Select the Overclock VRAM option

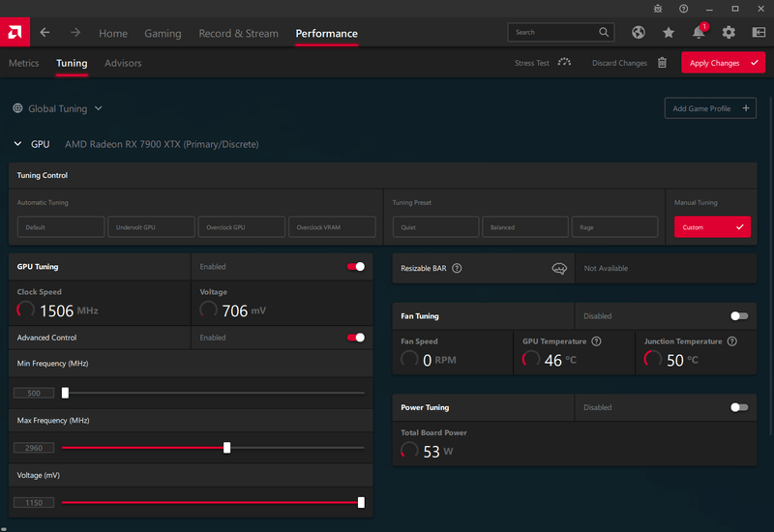pos(332,227)
